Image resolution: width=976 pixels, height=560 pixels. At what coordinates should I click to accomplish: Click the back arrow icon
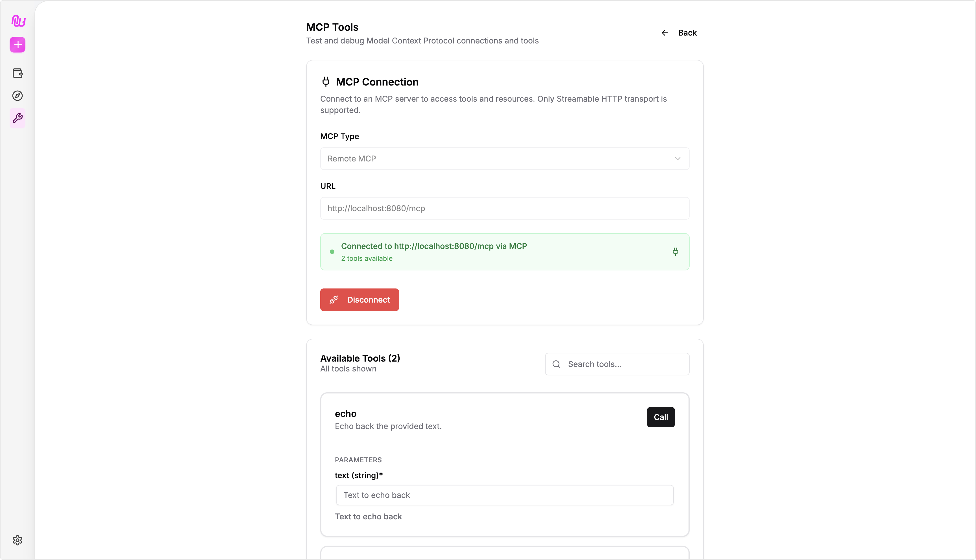pyautogui.click(x=665, y=33)
